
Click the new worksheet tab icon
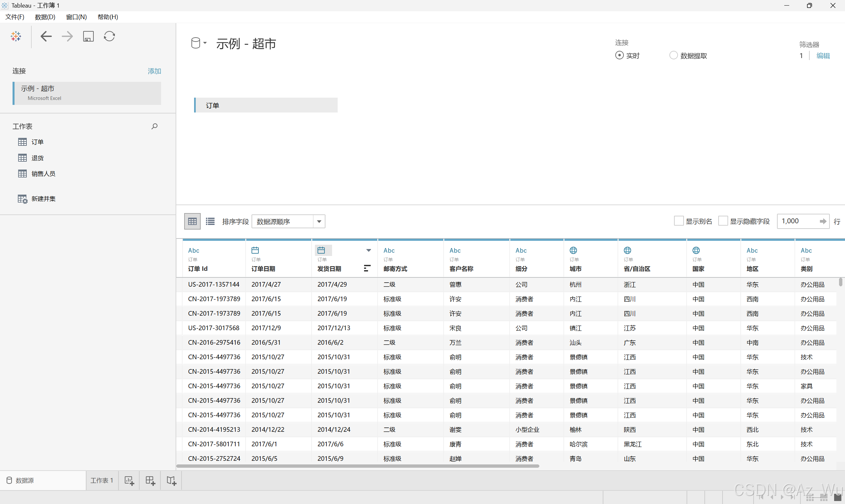pyautogui.click(x=129, y=480)
